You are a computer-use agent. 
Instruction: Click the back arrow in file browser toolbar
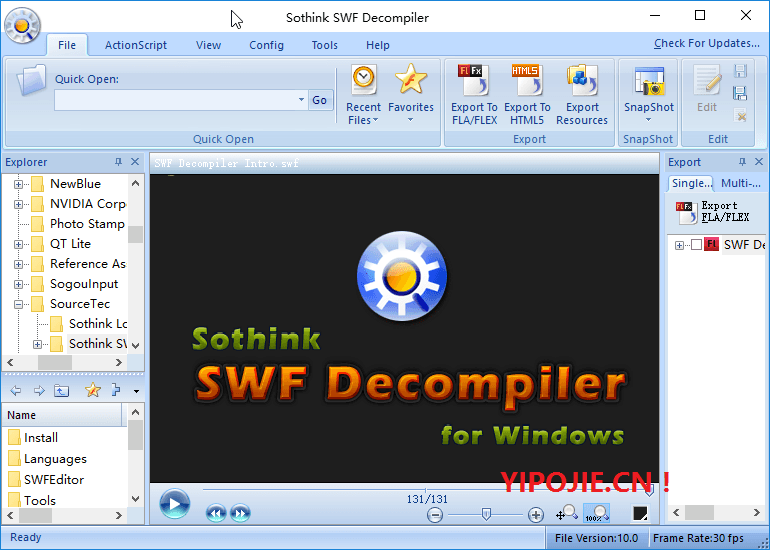16,391
